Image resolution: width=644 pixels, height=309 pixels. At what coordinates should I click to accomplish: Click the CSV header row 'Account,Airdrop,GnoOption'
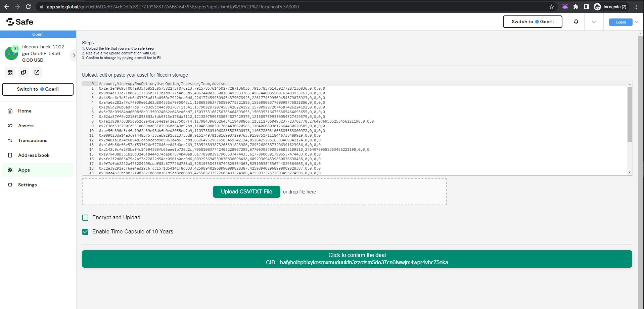pos(163,84)
